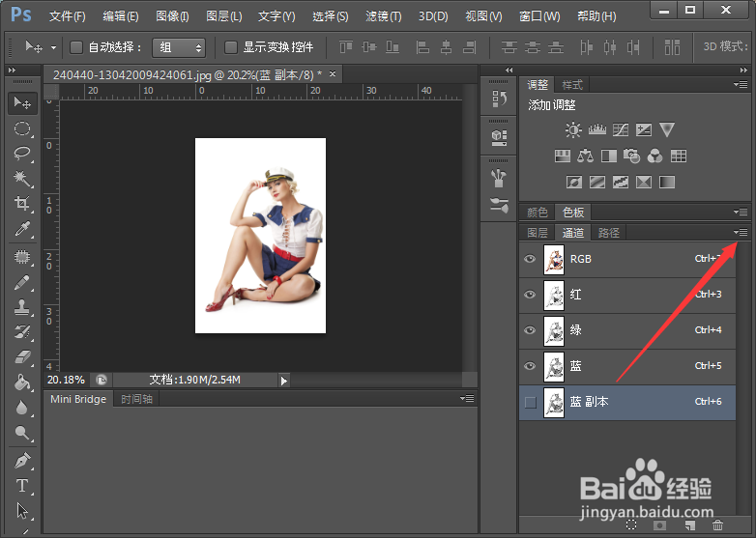Select the Magic Wand tool
The height and width of the screenshot is (538, 756).
(x=22, y=179)
